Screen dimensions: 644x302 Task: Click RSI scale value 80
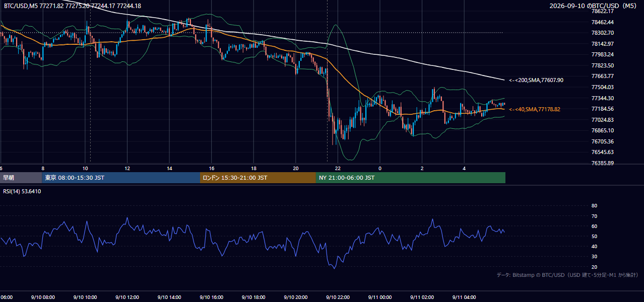[x=594, y=206]
